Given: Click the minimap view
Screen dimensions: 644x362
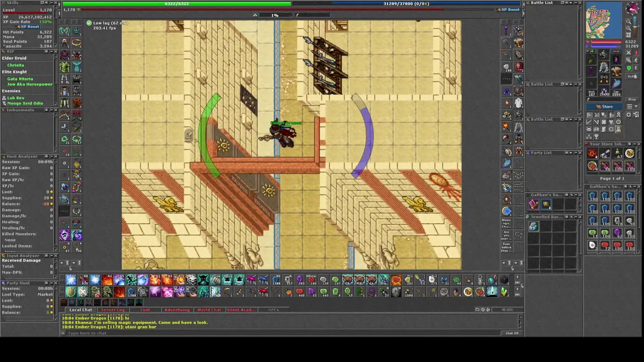Looking at the screenshot, I should pyautogui.click(x=604, y=20).
